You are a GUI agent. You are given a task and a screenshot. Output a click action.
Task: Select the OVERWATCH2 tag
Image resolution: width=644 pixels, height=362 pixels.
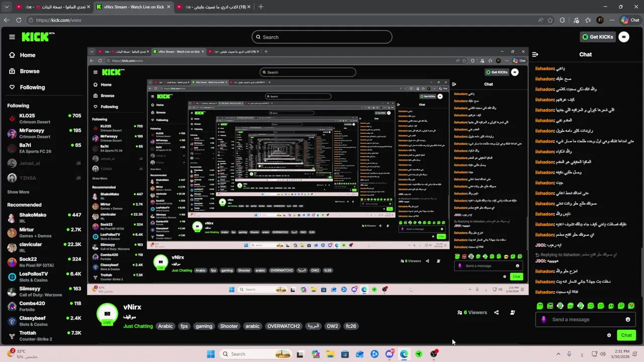pos(283,326)
